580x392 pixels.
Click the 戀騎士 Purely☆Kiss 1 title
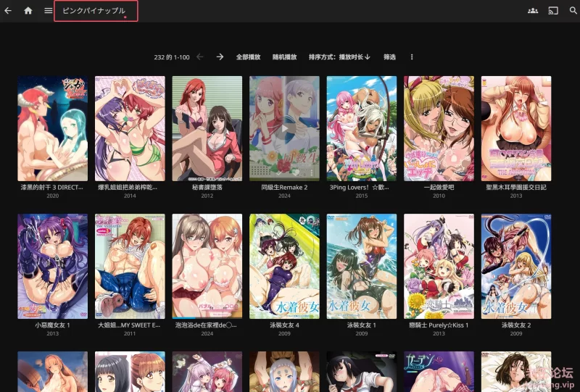tap(439, 325)
